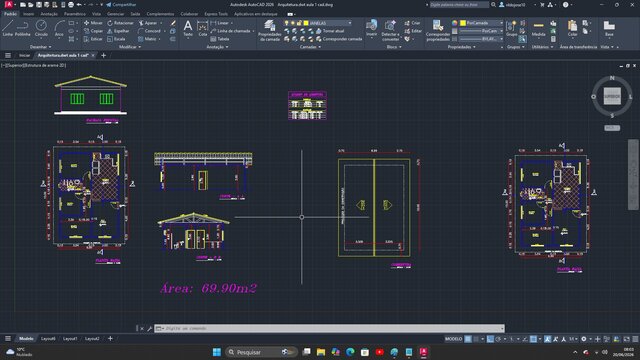Expand the Modificar panel
640x360 pixels.
130,47
